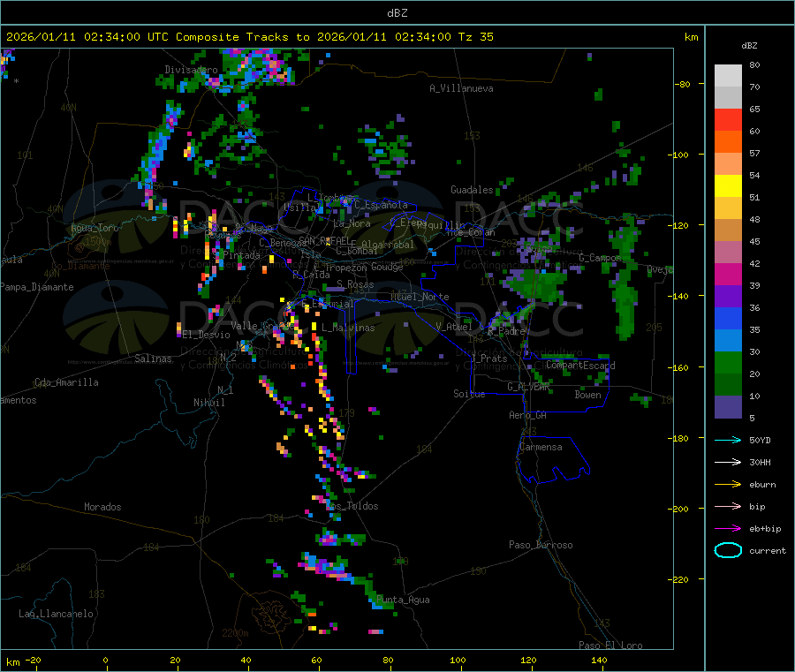Click the 'A_Villanueva' map label
The image size is (795, 672).
(x=461, y=88)
